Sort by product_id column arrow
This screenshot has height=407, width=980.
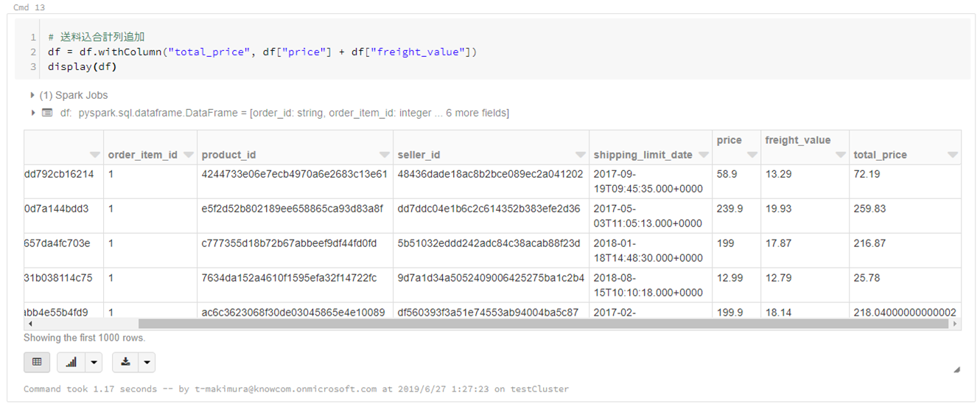[385, 155]
